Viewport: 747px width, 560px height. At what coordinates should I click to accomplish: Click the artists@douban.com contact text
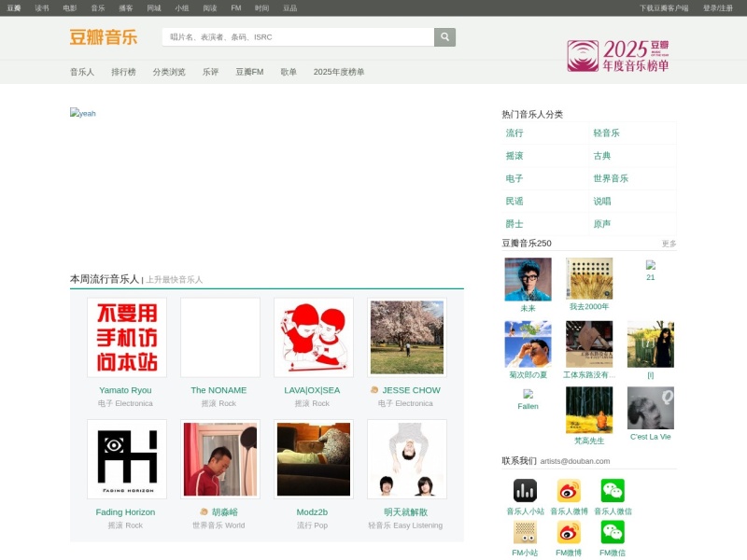(x=575, y=461)
